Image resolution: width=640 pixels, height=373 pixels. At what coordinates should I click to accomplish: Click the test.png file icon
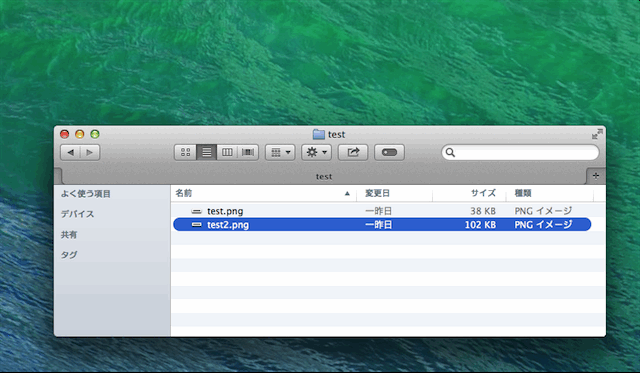[197, 211]
